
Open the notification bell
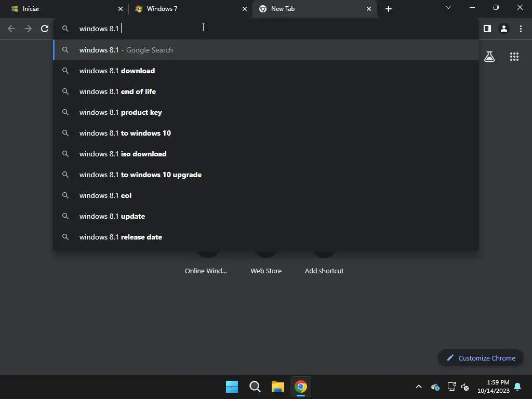tap(517, 387)
